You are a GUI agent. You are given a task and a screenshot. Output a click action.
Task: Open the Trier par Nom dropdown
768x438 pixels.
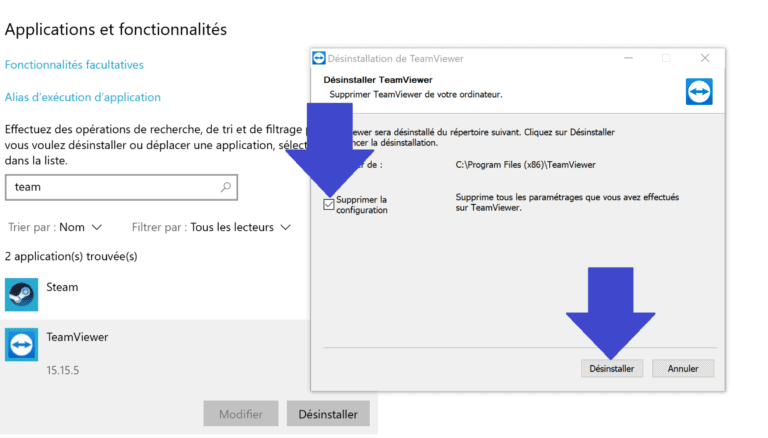click(55, 227)
